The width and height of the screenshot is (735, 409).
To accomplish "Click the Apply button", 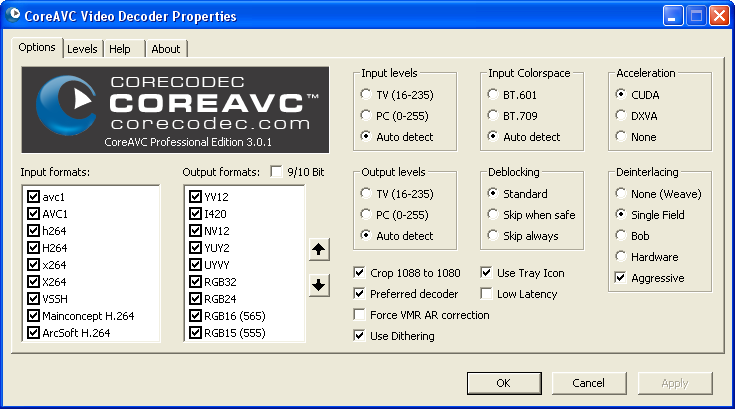I will pos(675,383).
